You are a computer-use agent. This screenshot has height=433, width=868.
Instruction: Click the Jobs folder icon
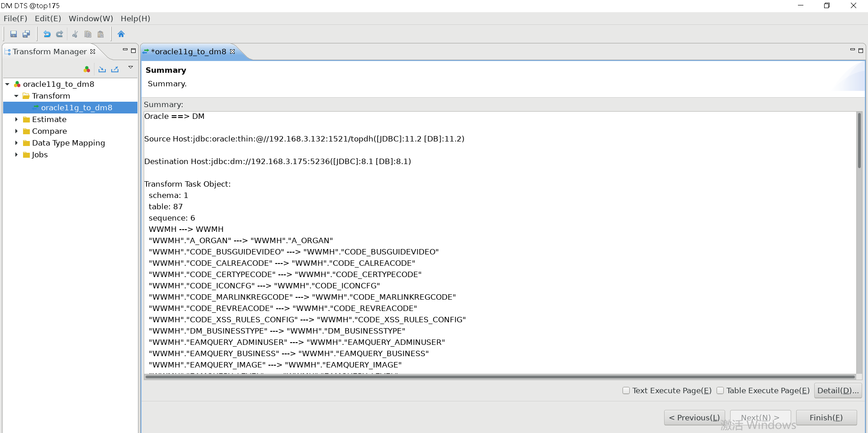tap(26, 155)
